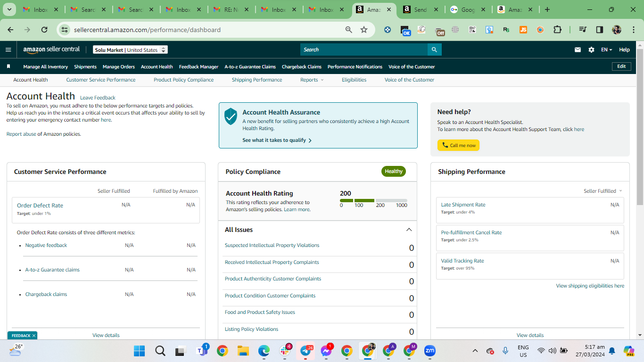Click View shipping eligibilities here link

coord(590,286)
